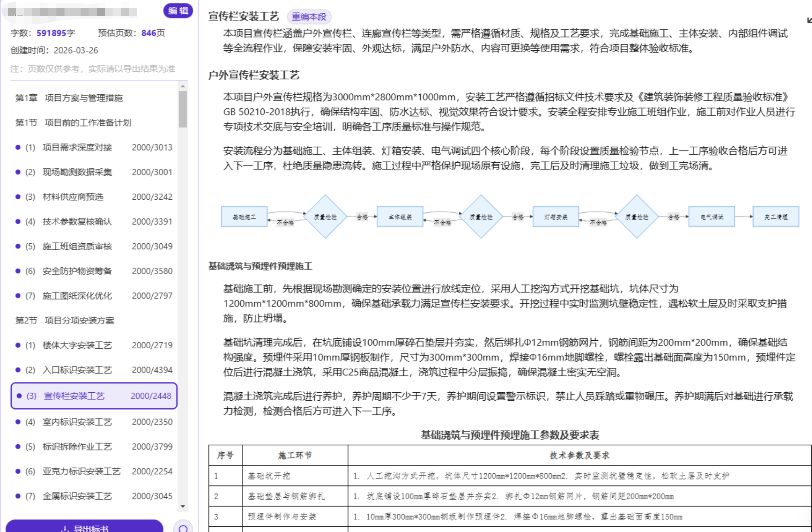Click the collapse arrow icon at the top-right corner

(x=809, y=20)
